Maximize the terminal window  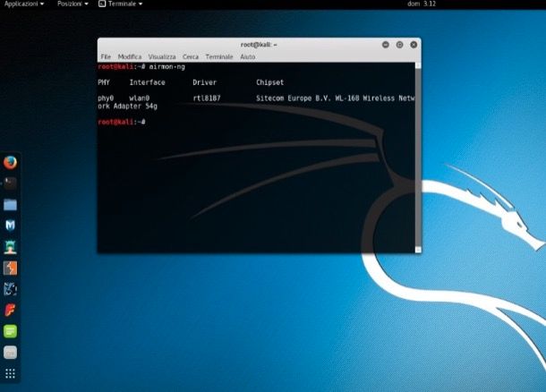(x=399, y=45)
